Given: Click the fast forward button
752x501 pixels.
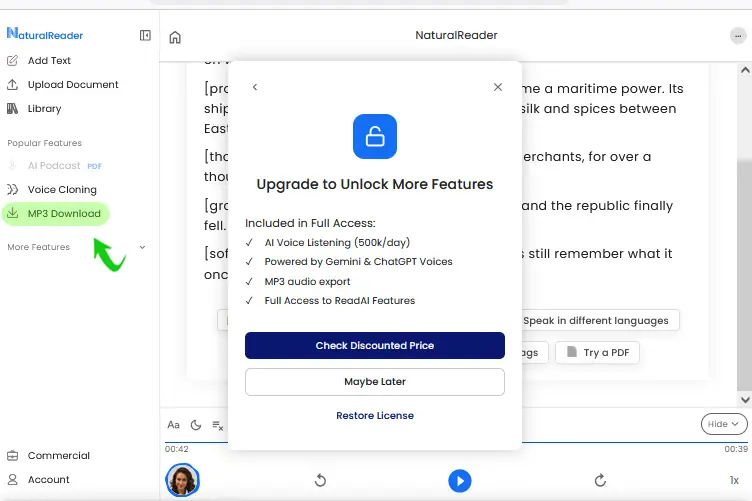Looking at the screenshot, I should pos(600,480).
